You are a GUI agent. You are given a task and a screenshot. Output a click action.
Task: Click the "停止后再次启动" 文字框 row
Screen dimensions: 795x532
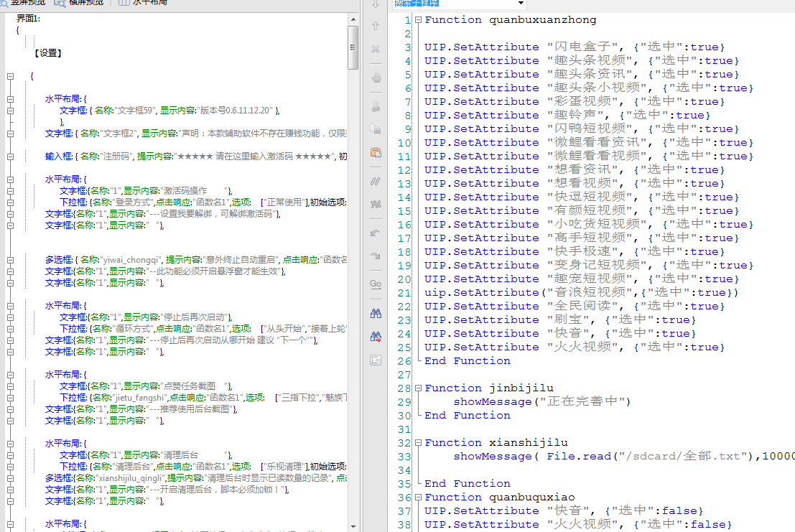pos(146,317)
